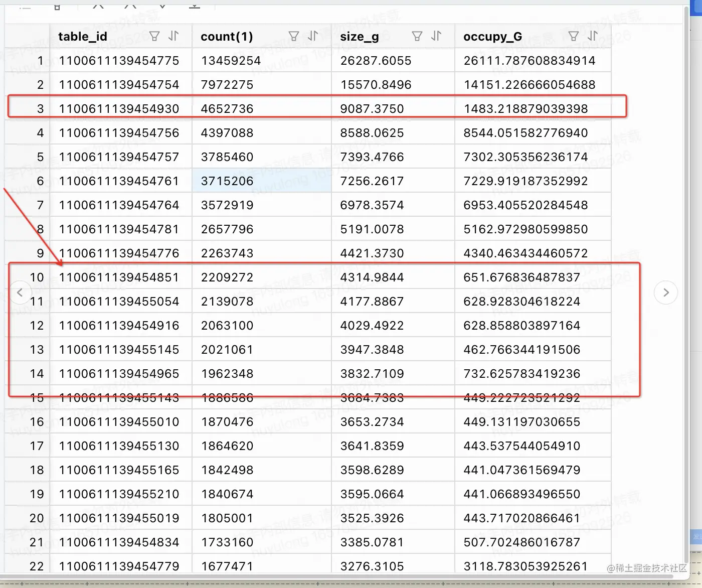This screenshot has width=702, height=588.
Task: Go to next image with right chevron
Action: pos(666,292)
